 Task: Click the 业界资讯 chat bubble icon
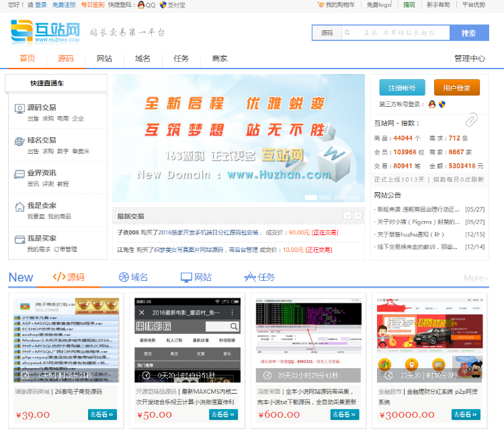click(19, 174)
